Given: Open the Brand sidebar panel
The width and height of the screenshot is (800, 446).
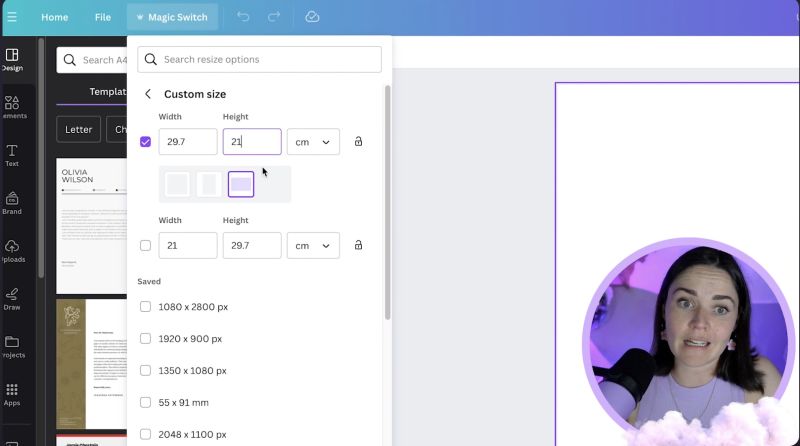Looking at the screenshot, I should 12,203.
